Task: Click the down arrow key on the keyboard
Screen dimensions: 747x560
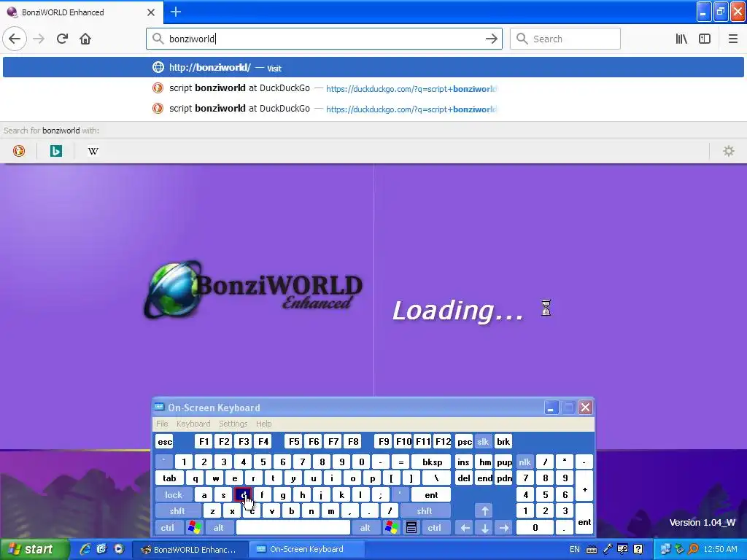Action: tap(484, 528)
